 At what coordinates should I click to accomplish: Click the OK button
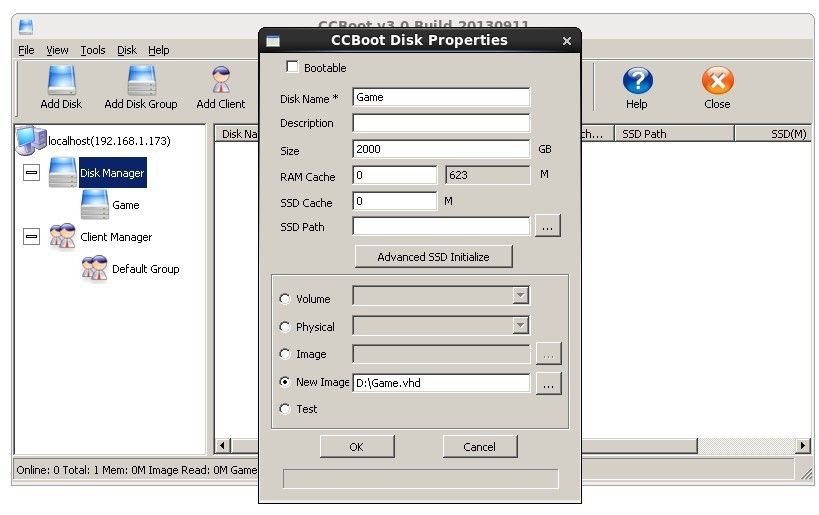(357, 447)
